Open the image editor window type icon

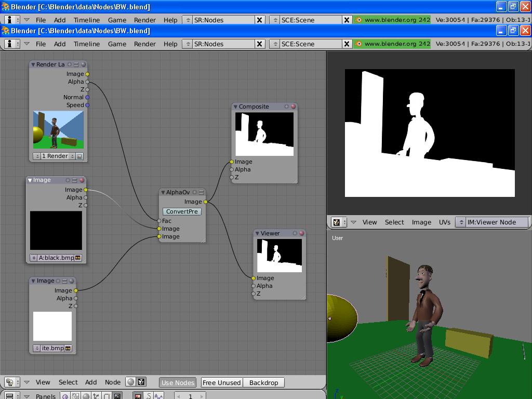tap(339, 222)
